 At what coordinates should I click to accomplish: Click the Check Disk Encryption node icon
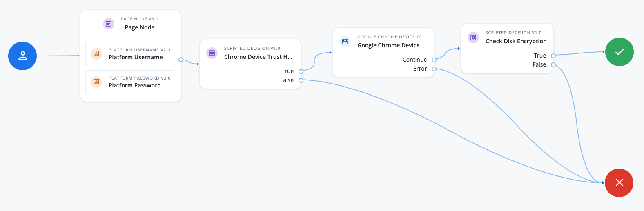(473, 38)
